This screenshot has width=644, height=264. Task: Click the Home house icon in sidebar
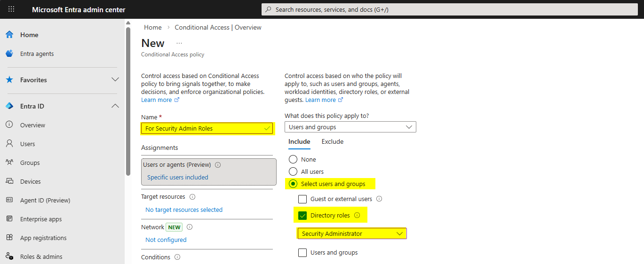point(9,35)
